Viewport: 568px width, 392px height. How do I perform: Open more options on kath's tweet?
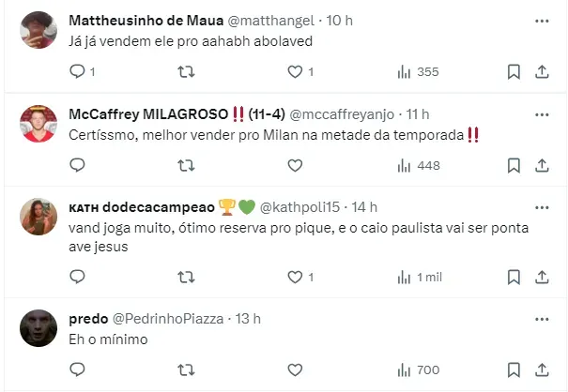coord(542,206)
